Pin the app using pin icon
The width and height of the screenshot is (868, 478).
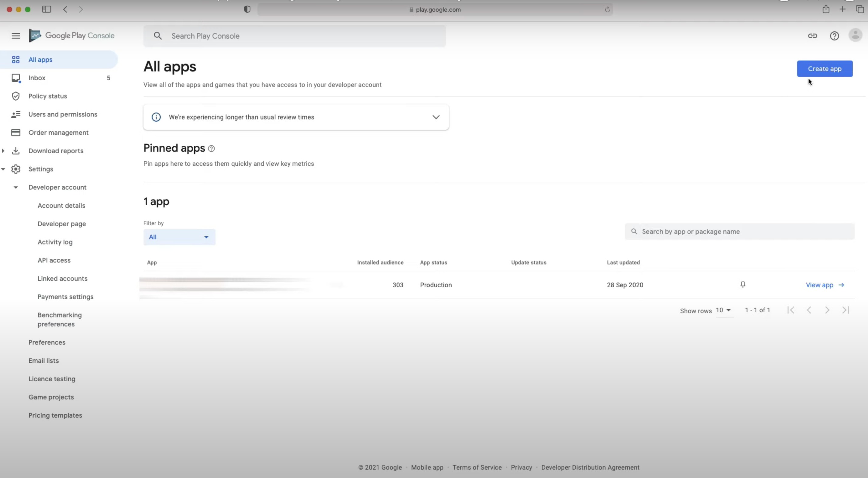743,285
